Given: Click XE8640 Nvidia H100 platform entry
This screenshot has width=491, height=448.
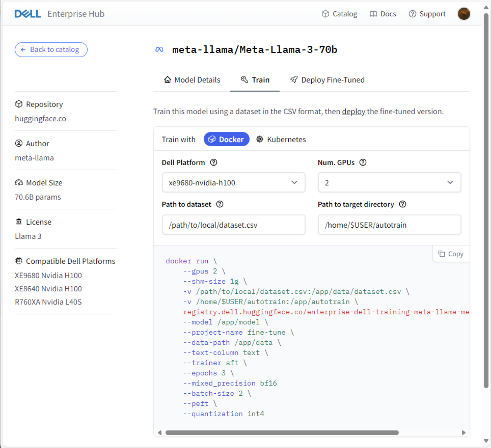Looking at the screenshot, I should pyautogui.click(x=48, y=289).
